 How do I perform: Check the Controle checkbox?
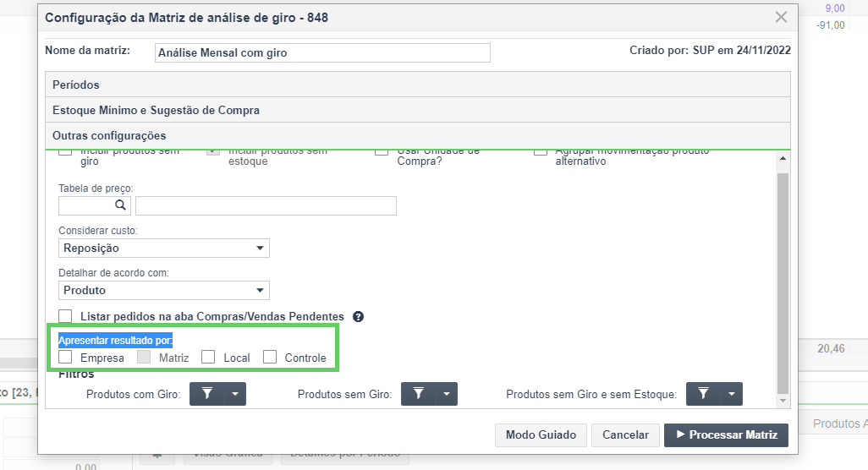point(270,358)
